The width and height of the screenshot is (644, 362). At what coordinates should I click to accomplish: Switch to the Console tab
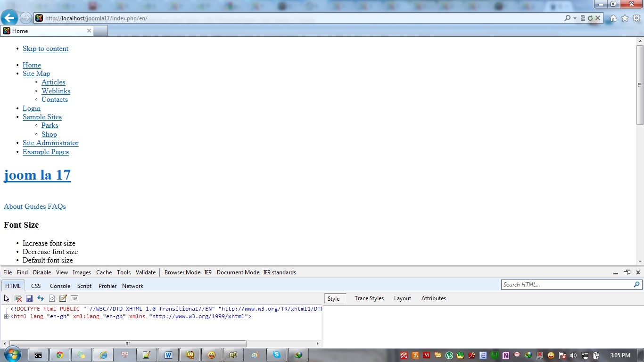coord(60,286)
